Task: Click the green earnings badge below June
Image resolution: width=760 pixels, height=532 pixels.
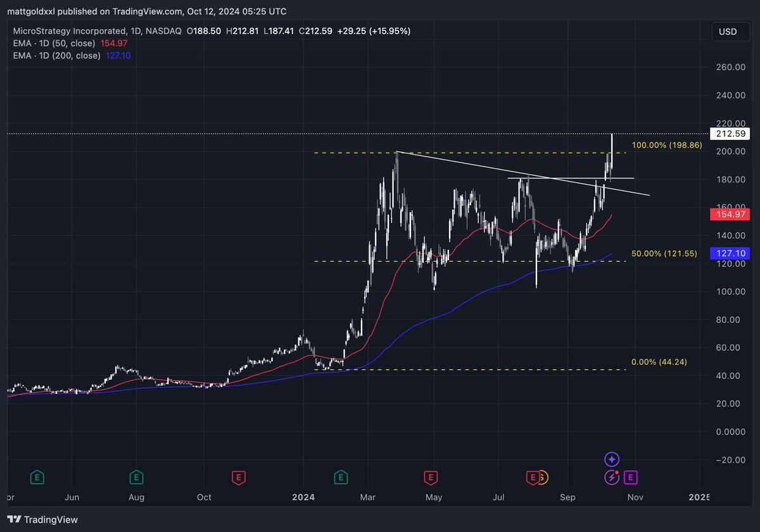Action: click(x=37, y=477)
